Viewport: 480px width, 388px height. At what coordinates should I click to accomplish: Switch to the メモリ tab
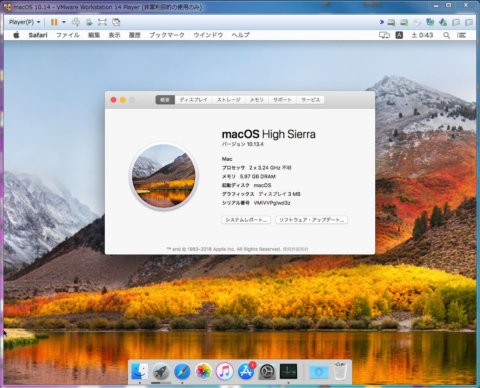(257, 100)
